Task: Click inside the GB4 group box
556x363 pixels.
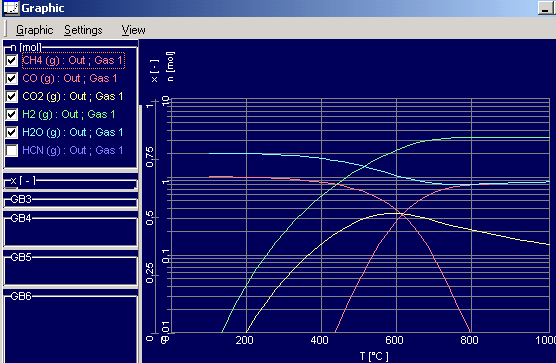Action: [x=70, y=229]
